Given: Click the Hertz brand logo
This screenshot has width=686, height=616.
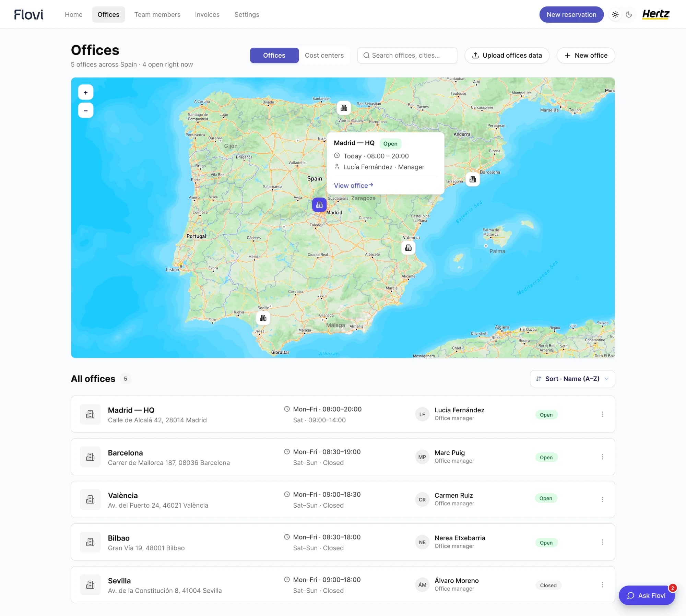Looking at the screenshot, I should point(655,14).
